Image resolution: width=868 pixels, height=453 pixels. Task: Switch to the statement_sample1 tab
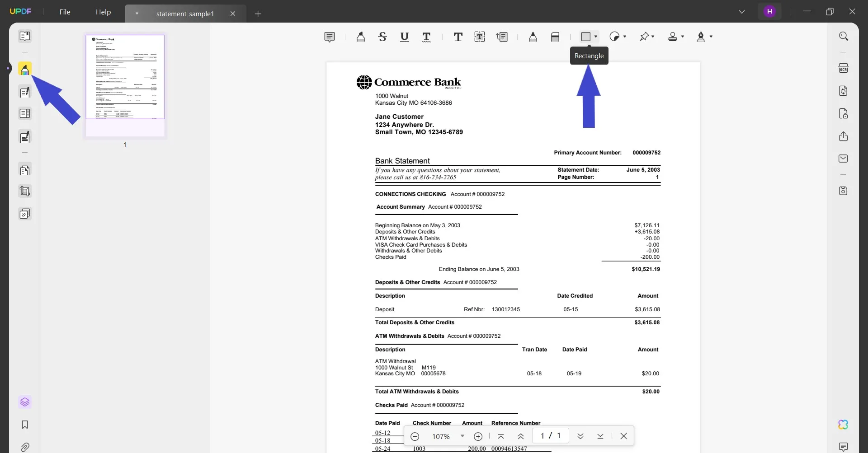[x=185, y=14]
